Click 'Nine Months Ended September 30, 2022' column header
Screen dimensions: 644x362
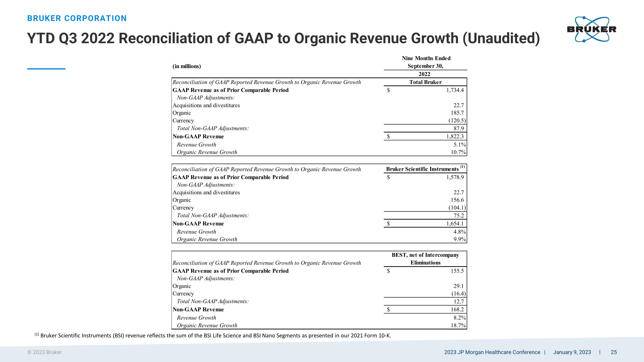[426, 66]
